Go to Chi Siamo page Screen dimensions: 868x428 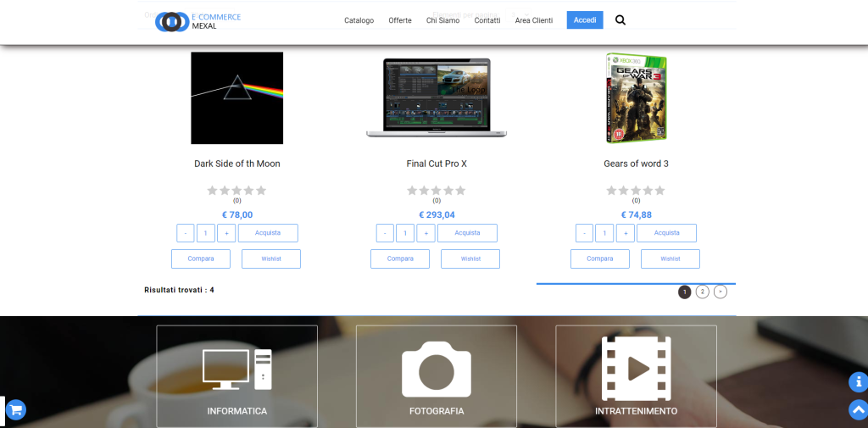442,20
